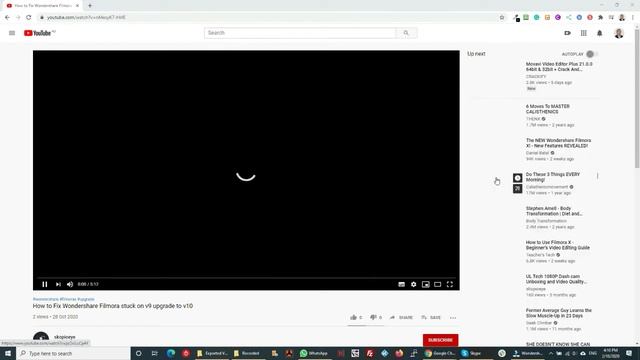Open the Chrome profile avatar in toolbar
Screen dimensions: 640x360
[x=622, y=18]
